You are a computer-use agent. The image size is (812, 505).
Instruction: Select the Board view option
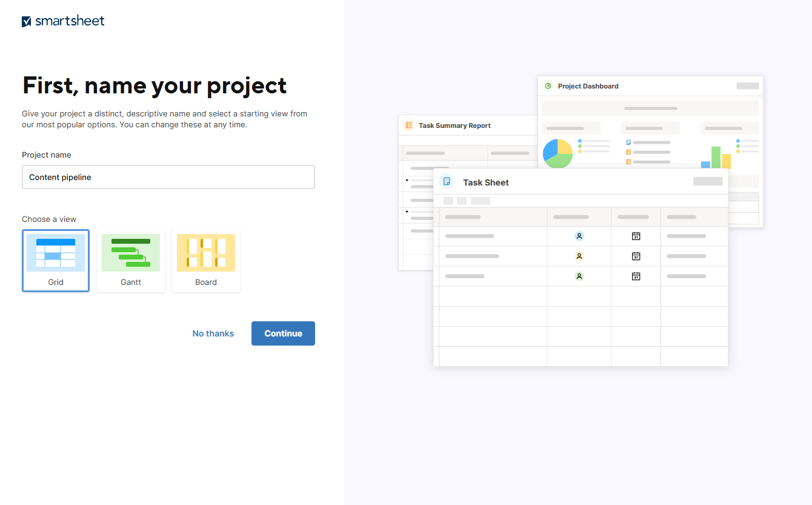(206, 261)
